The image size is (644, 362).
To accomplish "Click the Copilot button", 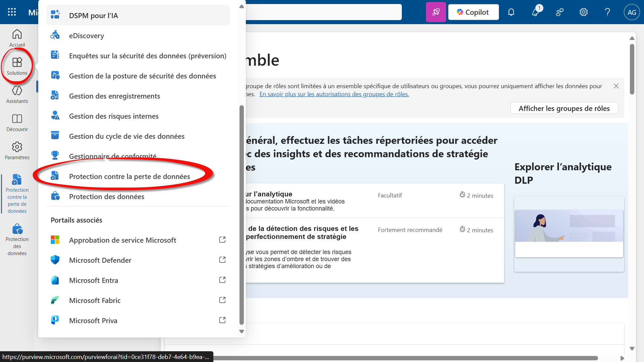I will tap(473, 12).
